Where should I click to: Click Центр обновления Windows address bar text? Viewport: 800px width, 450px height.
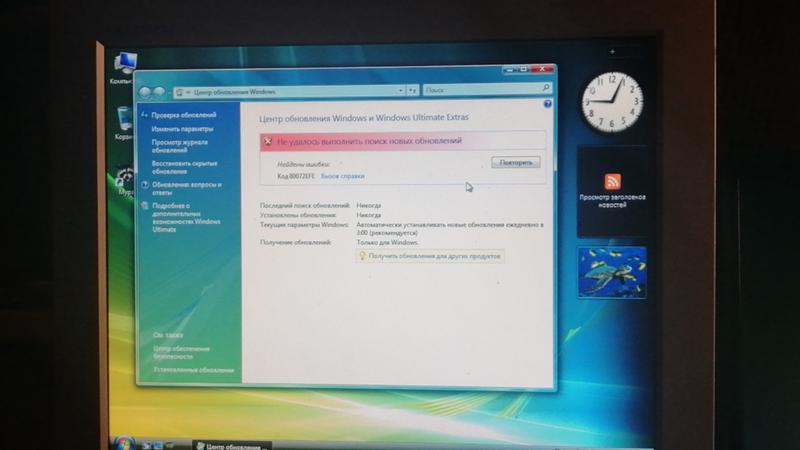(235, 92)
